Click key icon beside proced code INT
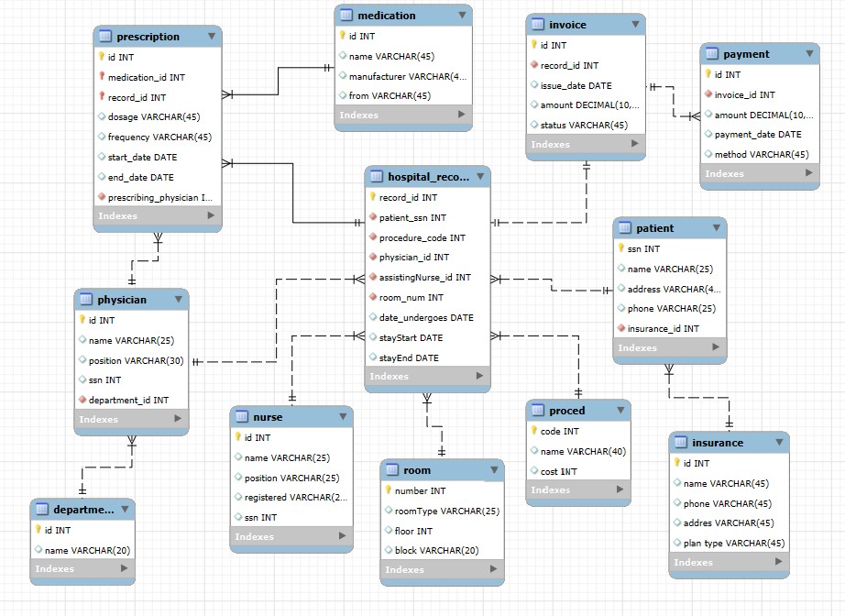845x616 pixels. [x=534, y=430]
